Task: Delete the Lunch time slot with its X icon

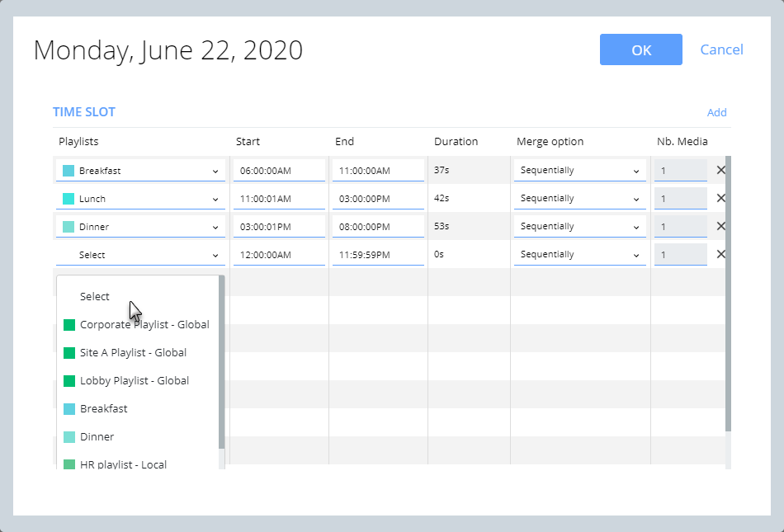Action: (720, 198)
